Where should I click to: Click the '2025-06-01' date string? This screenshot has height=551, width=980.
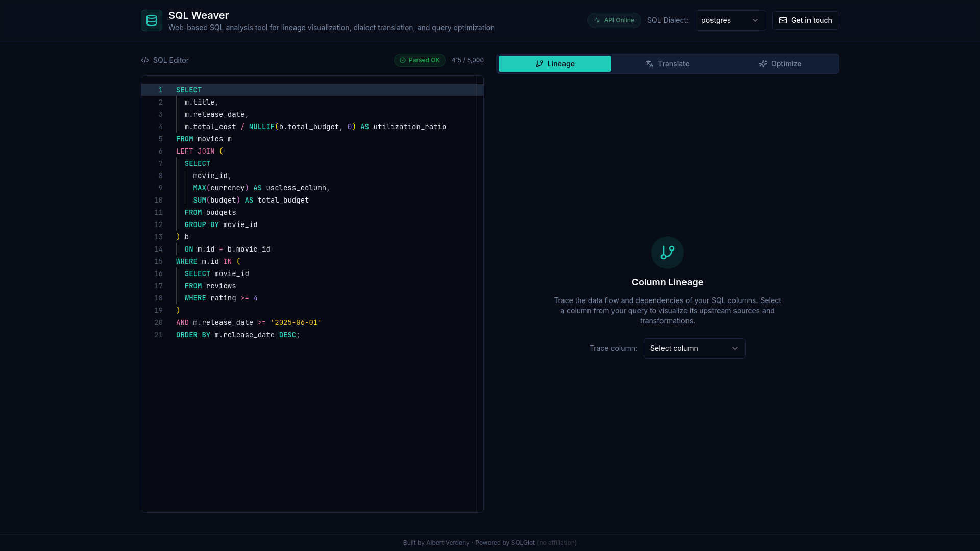pyautogui.click(x=296, y=322)
